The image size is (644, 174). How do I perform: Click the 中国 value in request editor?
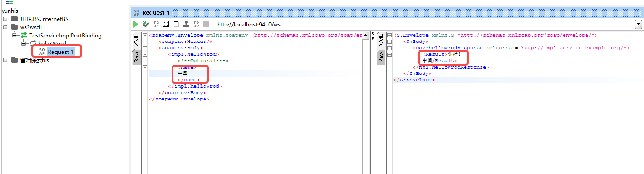[x=183, y=73]
